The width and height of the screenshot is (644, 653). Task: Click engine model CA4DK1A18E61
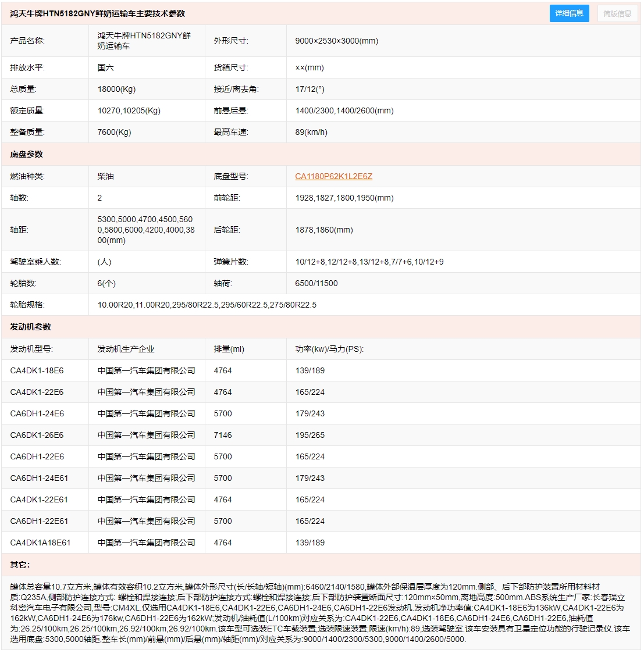coord(40,543)
